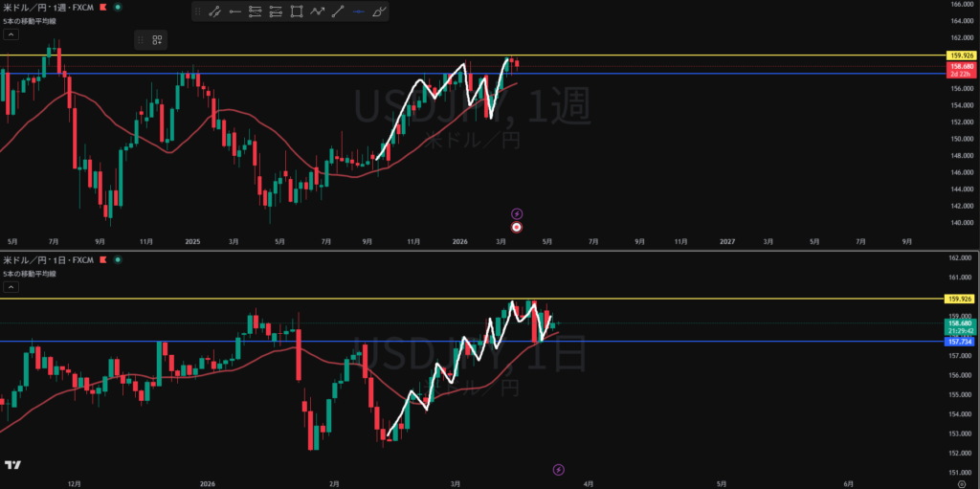Select the zigzag path drawing tool
This screenshot has width=980, height=489.
coord(318,11)
